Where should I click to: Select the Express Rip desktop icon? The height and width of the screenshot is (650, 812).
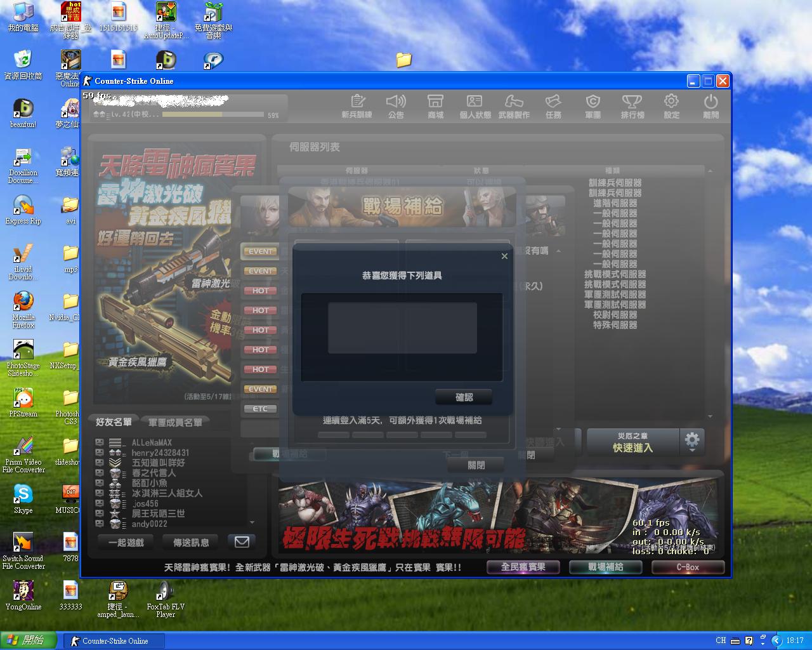23,209
